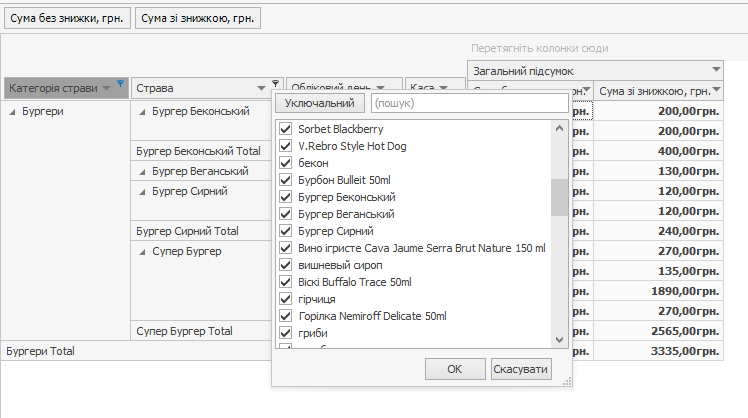The width and height of the screenshot is (748, 418).
Task: Click sort arrow on Категорія страви header
Action: [107, 89]
